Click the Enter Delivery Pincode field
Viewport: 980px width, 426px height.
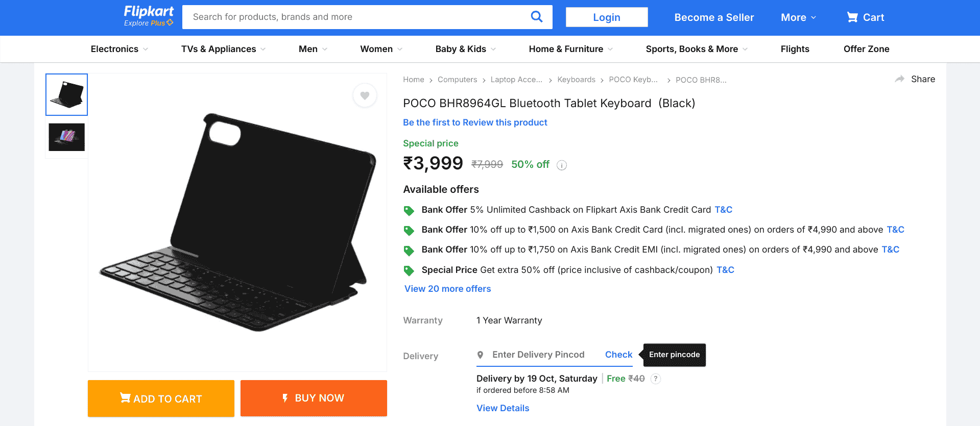[538, 355]
